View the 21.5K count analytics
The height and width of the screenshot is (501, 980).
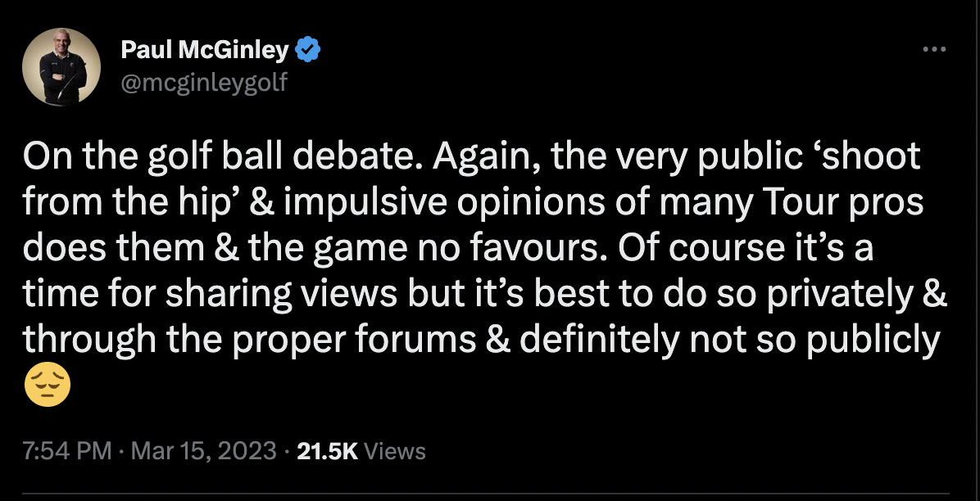pyautogui.click(x=327, y=451)
